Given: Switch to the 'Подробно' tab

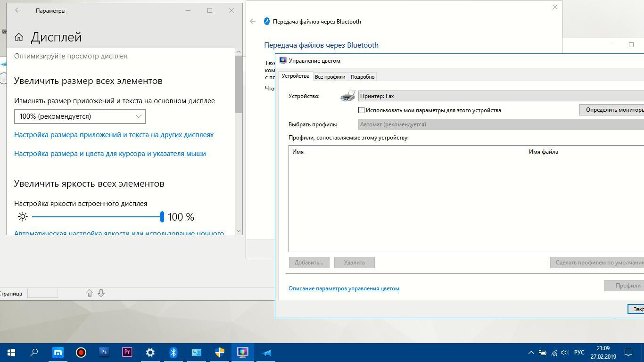Looking at the screenshot, I should point(363,77).
